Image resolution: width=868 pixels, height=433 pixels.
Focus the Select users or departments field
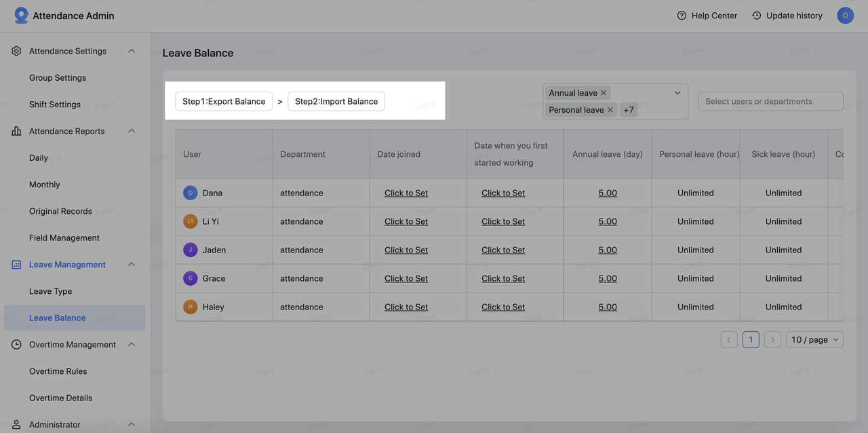coord(770,101)
